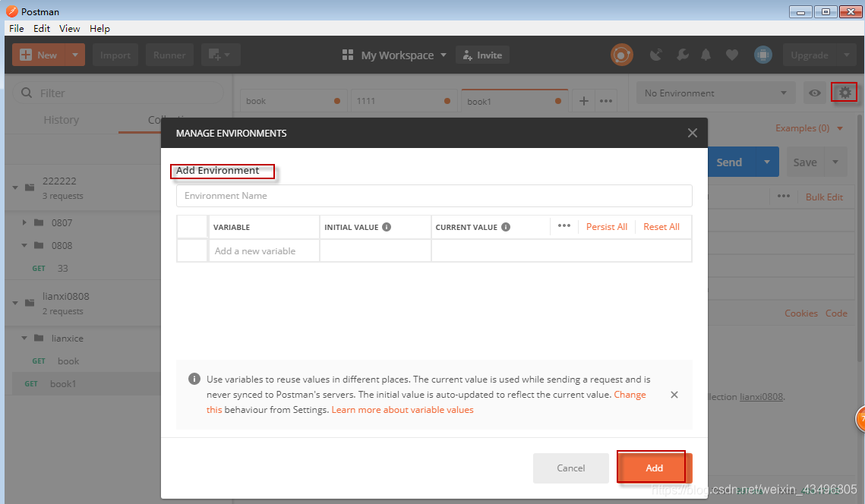
Task: Switch to the 1111 request tab
Action: click(403, 101)
